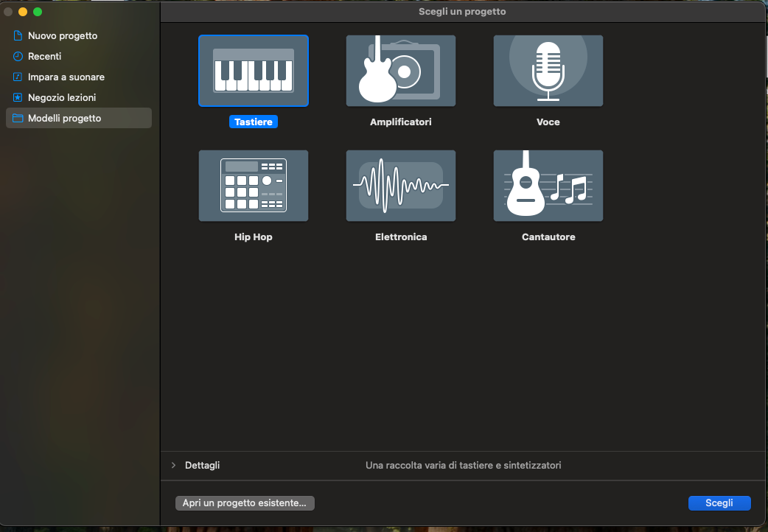Screen dimensions: 768x532
Task: Pick the Voce microphone template icon
Action: point(548,71)
